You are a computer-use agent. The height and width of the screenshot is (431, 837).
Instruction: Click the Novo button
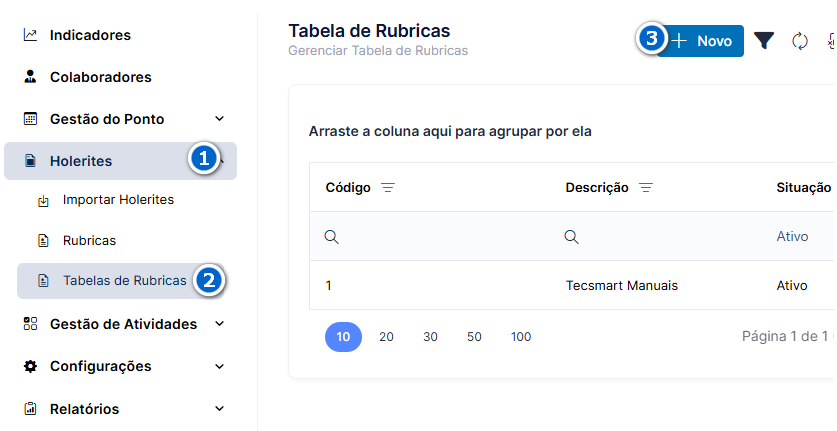[700, 41]
